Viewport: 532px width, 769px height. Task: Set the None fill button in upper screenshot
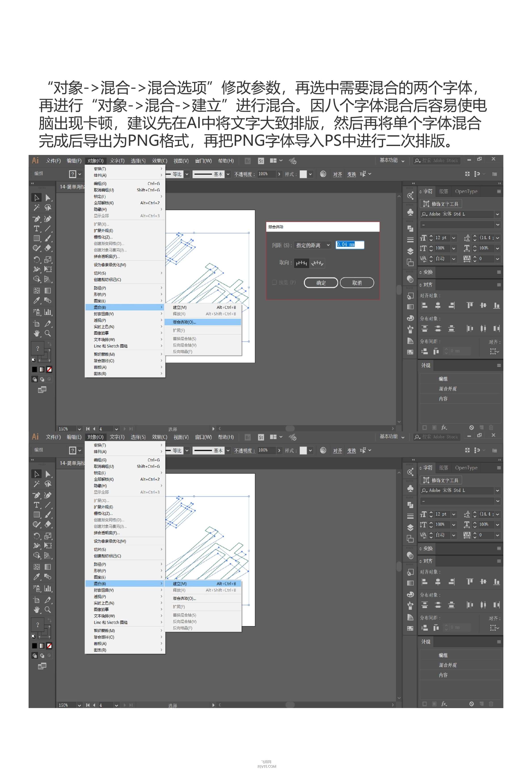tap(49, 369)
